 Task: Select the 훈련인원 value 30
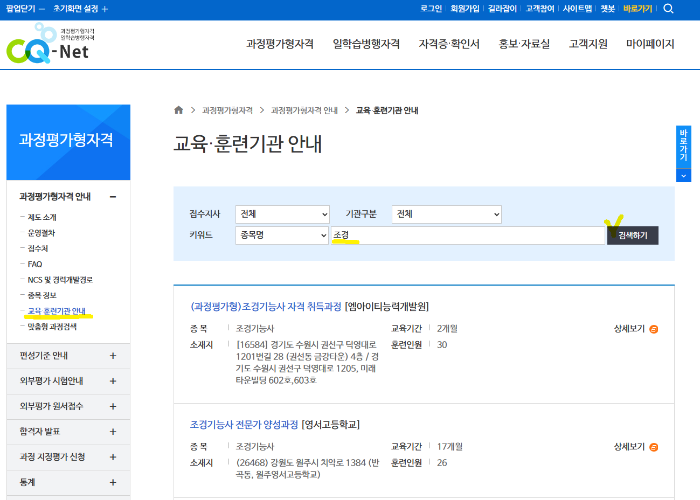tap(442, 345)
